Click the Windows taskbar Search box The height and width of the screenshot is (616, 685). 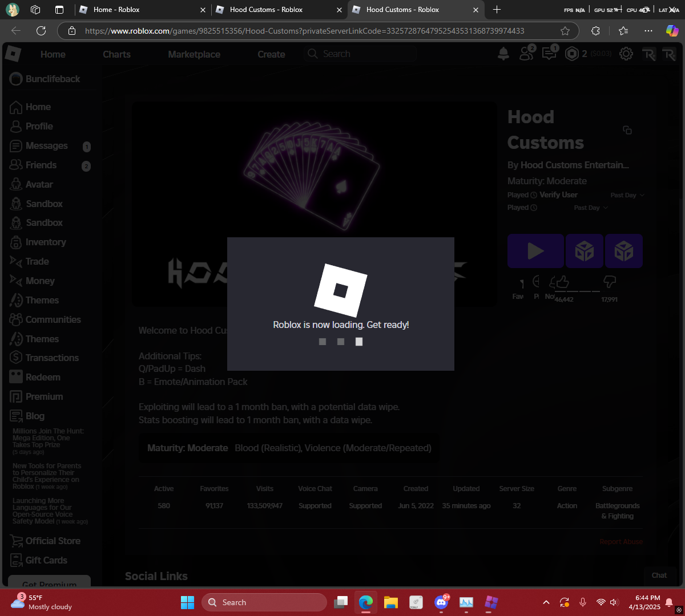(264, 602)
